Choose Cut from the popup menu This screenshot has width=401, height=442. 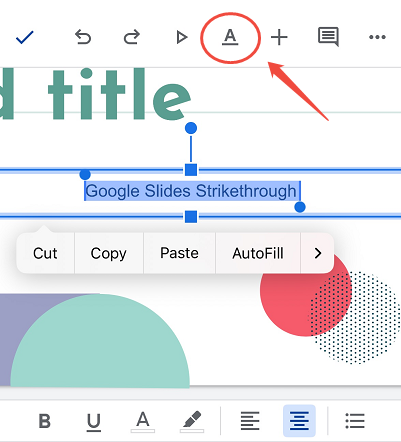click(45, 253)
